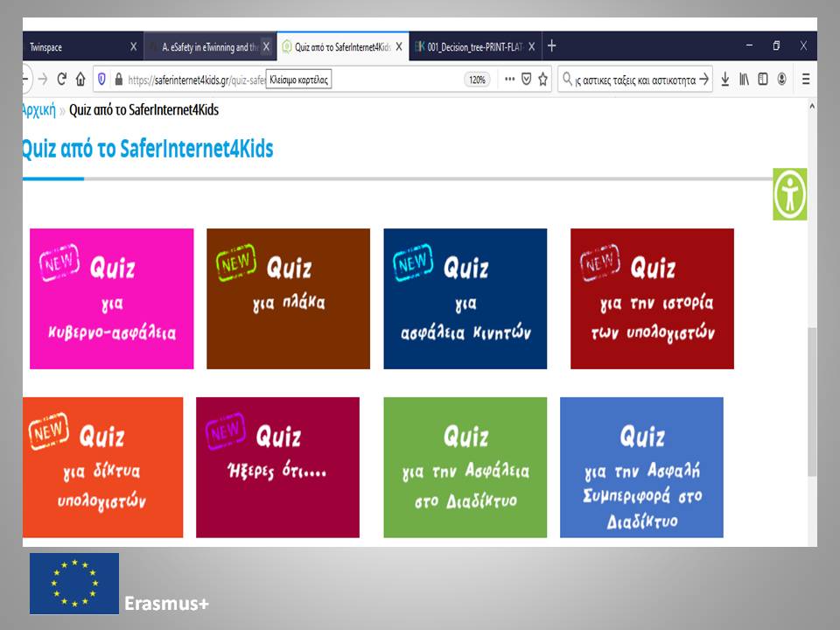Open the Quiz για κυβερνο-ασφάλεια tile
840x630 pixels.
(111, 299)
